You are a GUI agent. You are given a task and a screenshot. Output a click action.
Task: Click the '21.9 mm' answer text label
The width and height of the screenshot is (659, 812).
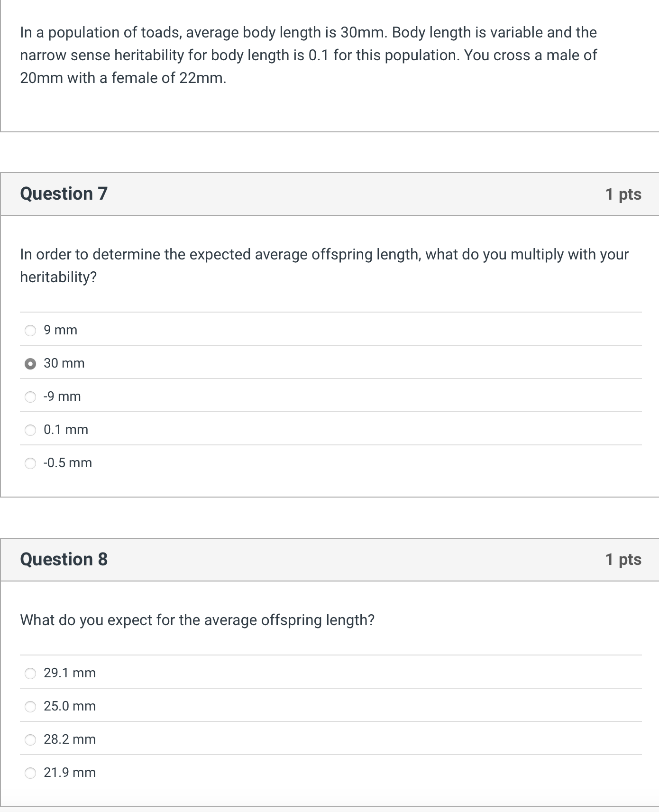tap(70, 773)
